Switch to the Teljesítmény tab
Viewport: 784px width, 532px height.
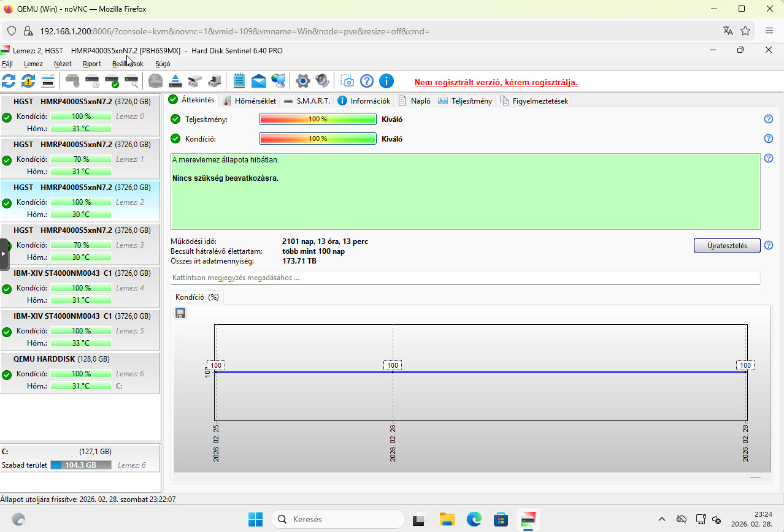465,101
